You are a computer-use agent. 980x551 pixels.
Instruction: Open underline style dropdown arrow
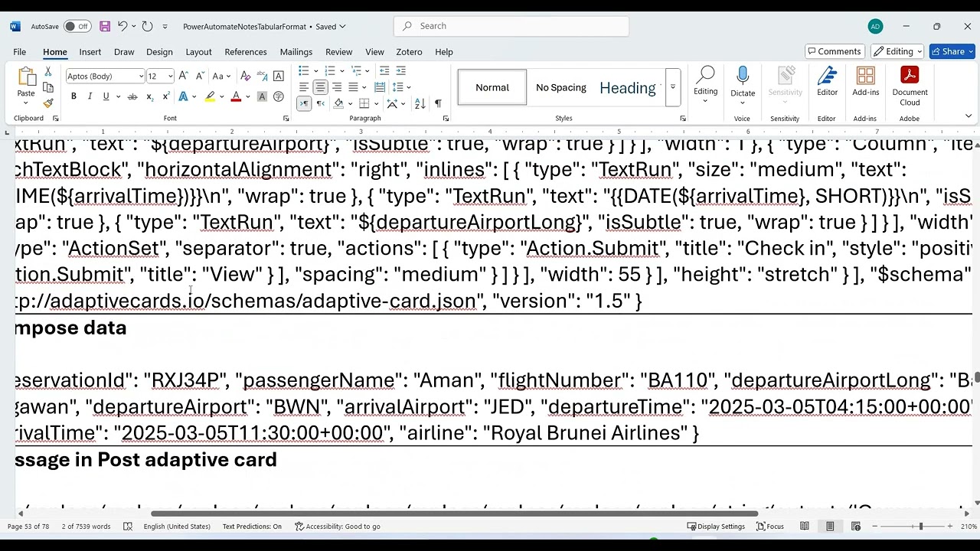[x=116, y=96]
